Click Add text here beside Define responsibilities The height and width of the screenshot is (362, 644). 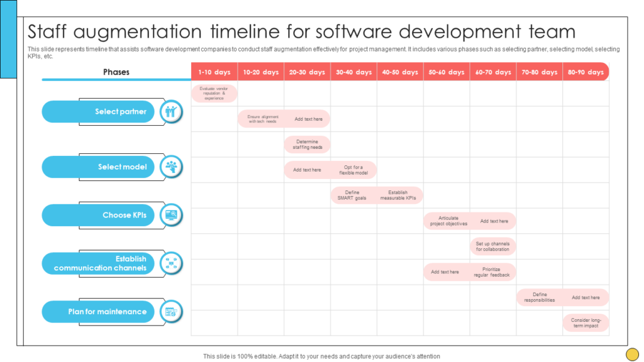pyautogui.click(x=586, y=297)
